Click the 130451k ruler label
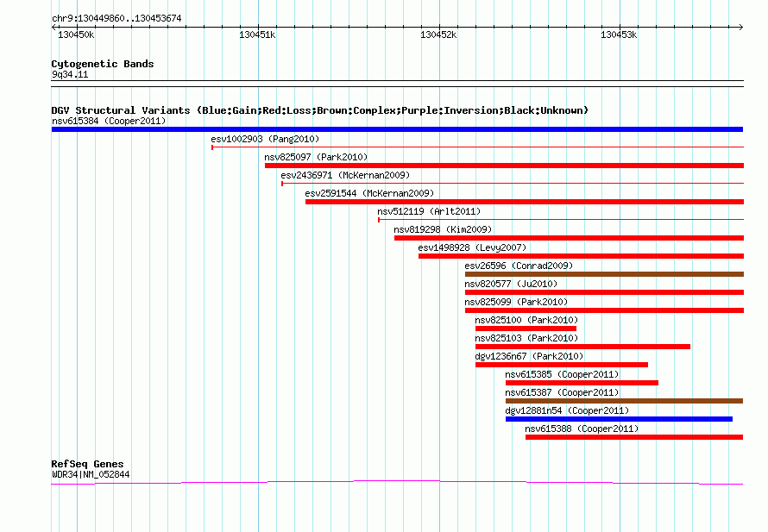 click(257, 34)
